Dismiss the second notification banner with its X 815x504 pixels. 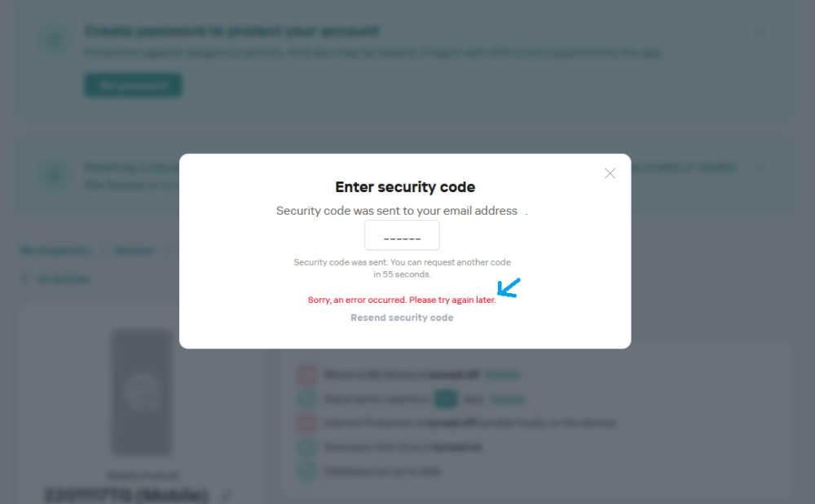click(x=760, y=168)
